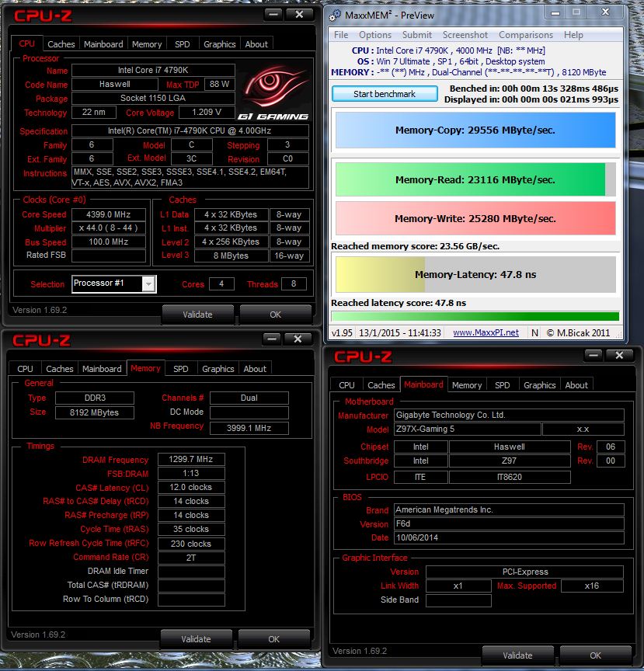
Task: Minimize the top CPU-Z window
Action: [x=273, y=15]
